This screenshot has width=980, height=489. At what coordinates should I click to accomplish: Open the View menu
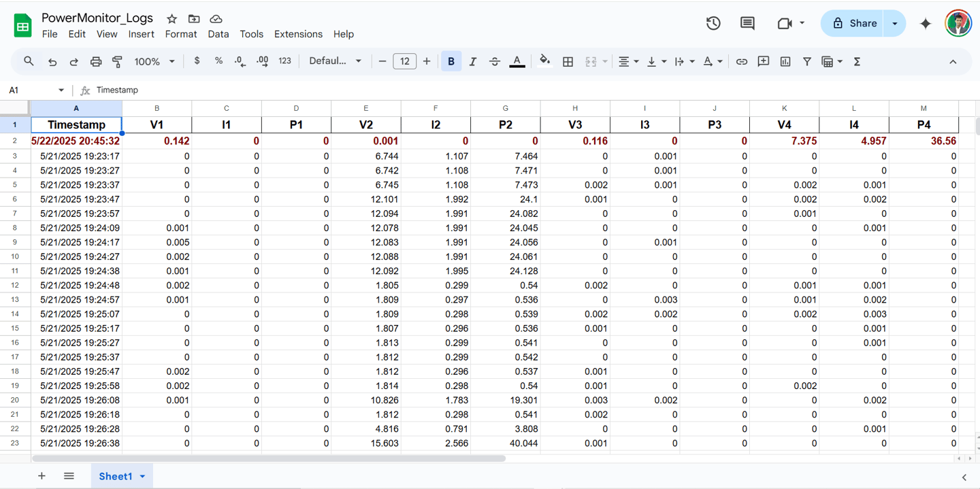click(107, 34)
